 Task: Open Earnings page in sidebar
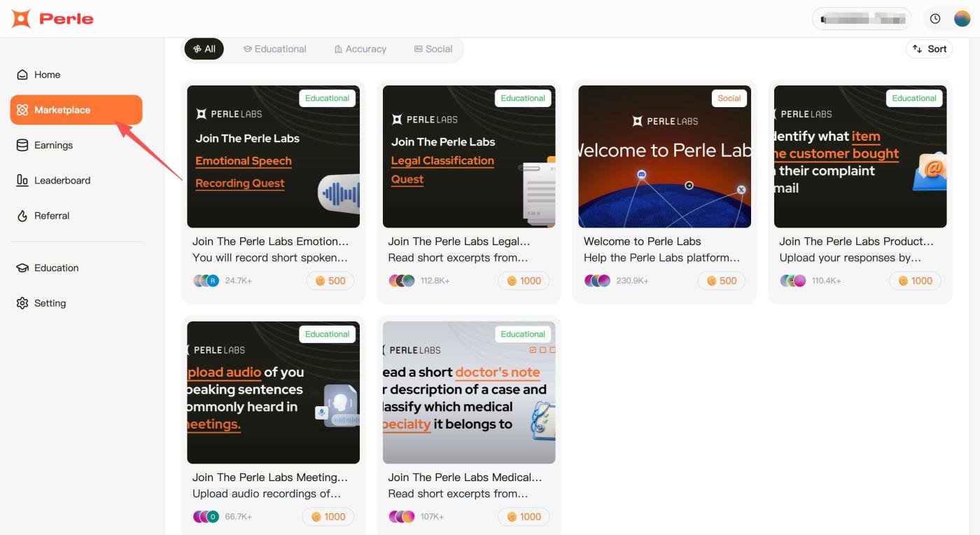point(76,145)
